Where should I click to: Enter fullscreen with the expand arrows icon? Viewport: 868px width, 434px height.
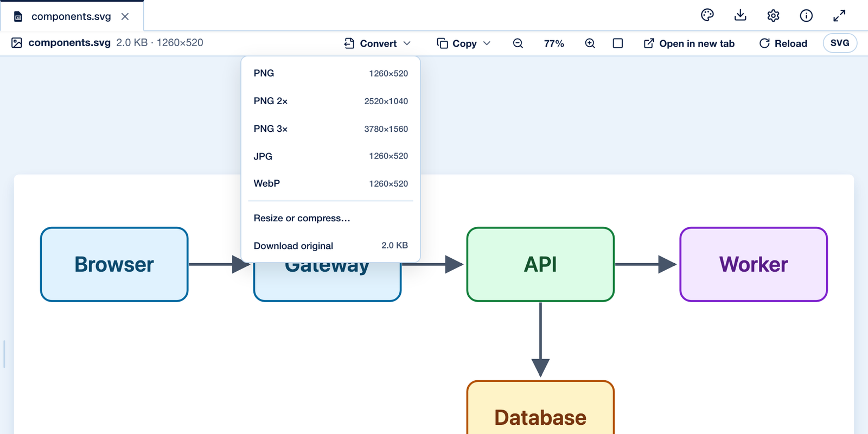(x=839, y=16)
